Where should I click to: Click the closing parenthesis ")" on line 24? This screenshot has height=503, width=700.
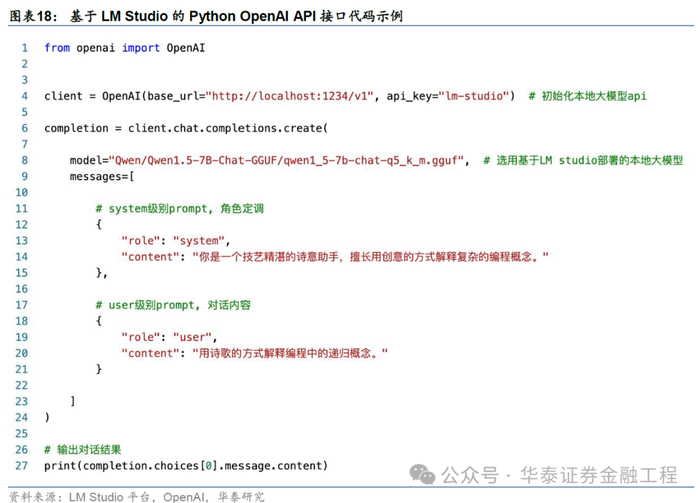tap(47, 417)
